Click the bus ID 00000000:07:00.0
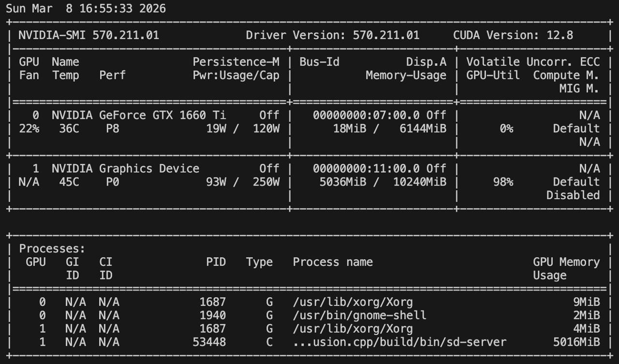619x364 pixels. tap(368, 115)
